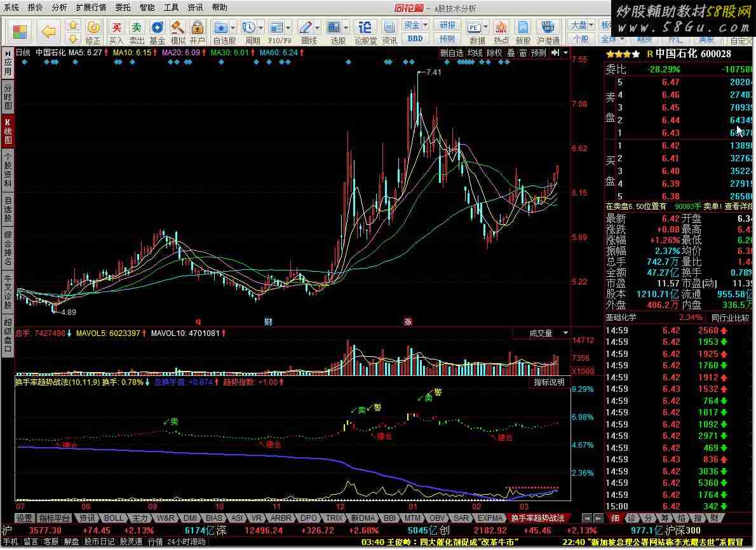This screenshot has height=550, width=756.
Task: Expand the 周期 dropdown arrow
Action: pos(261,27)
